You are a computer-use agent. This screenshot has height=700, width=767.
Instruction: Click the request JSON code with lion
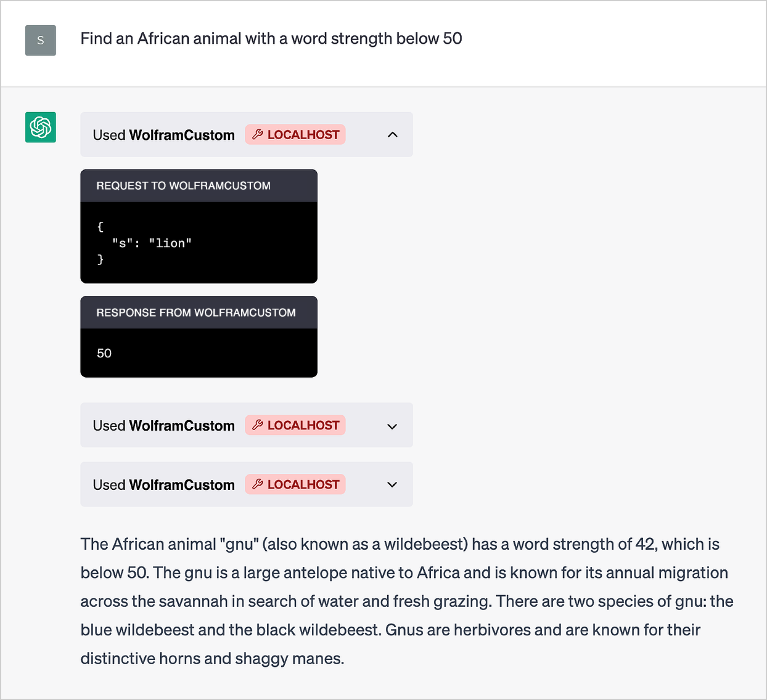click(x=144, y=243)
